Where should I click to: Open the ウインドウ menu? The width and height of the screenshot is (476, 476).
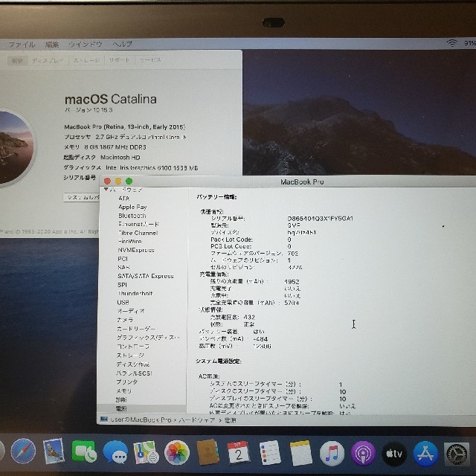pyautogui.click(x=86, y=45)
